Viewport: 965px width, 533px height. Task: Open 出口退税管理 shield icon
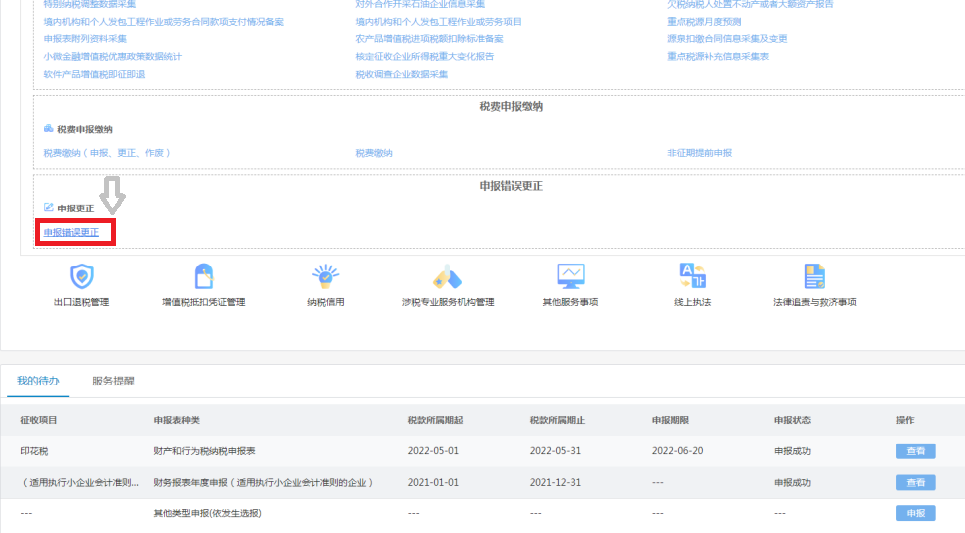82,276
